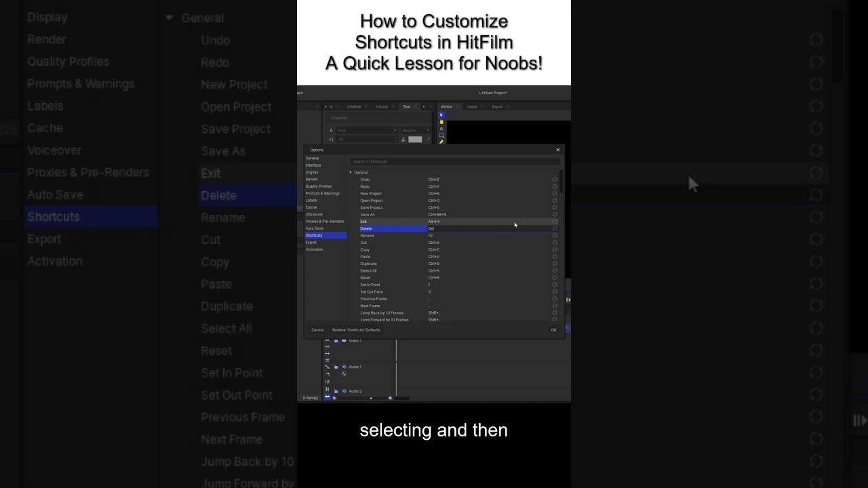868x488 pixels.
Task: Select the Hand tool in Viewer
Action: (441, 122)
